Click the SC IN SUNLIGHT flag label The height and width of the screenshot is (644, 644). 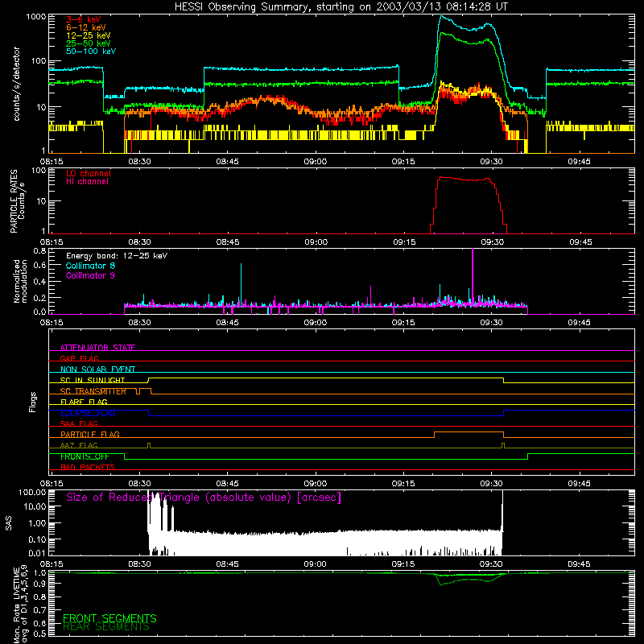pos(93,380)
